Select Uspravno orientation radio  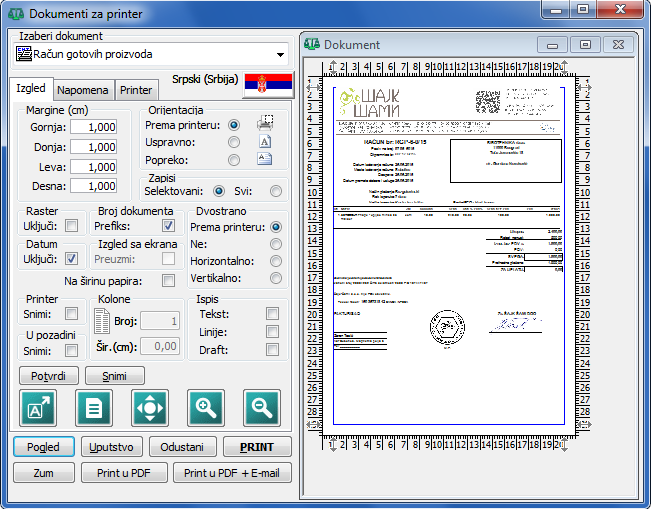pos(234,142)
